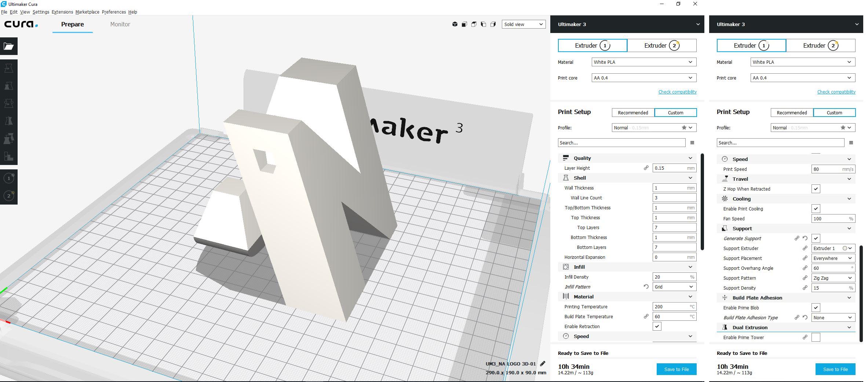This screenshot has height=382, width=868.
Task: Switch camera to left side view icon
Action: tap(483, 24)
